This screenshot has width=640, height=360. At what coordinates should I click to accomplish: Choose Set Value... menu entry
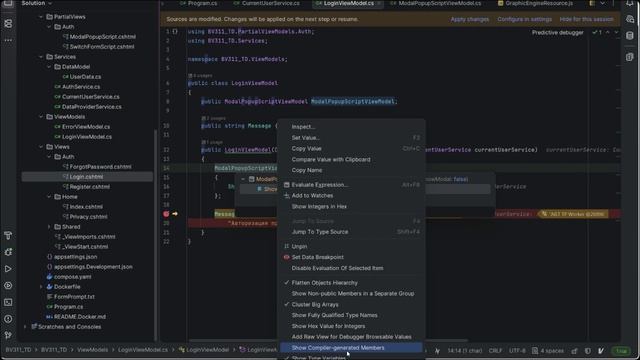click(x=351, y=138)
